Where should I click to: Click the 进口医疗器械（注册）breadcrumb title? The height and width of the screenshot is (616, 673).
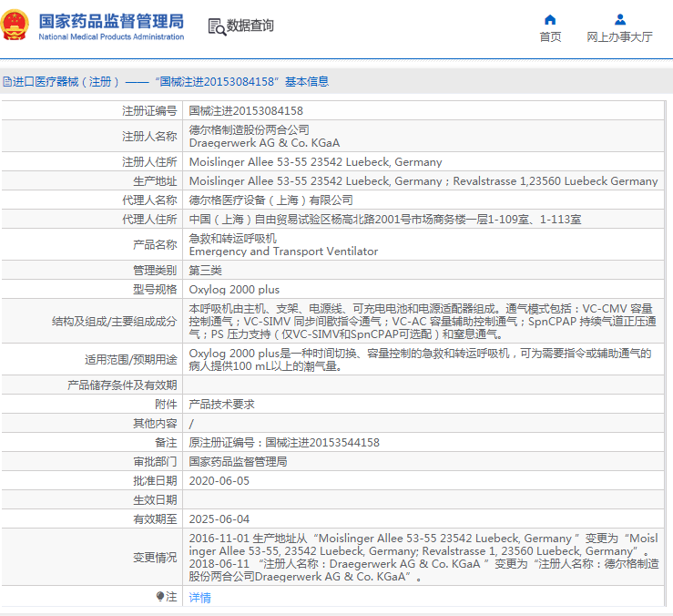point(66,82)
